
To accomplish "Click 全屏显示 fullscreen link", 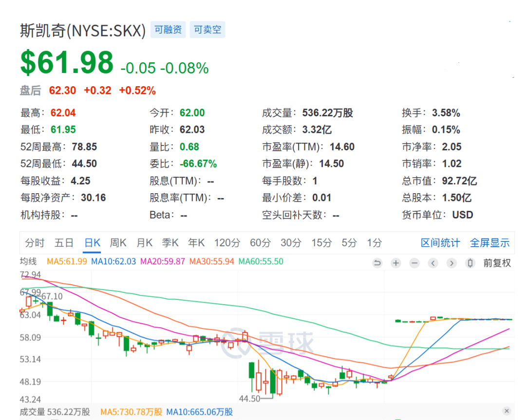I will [489, 243].
